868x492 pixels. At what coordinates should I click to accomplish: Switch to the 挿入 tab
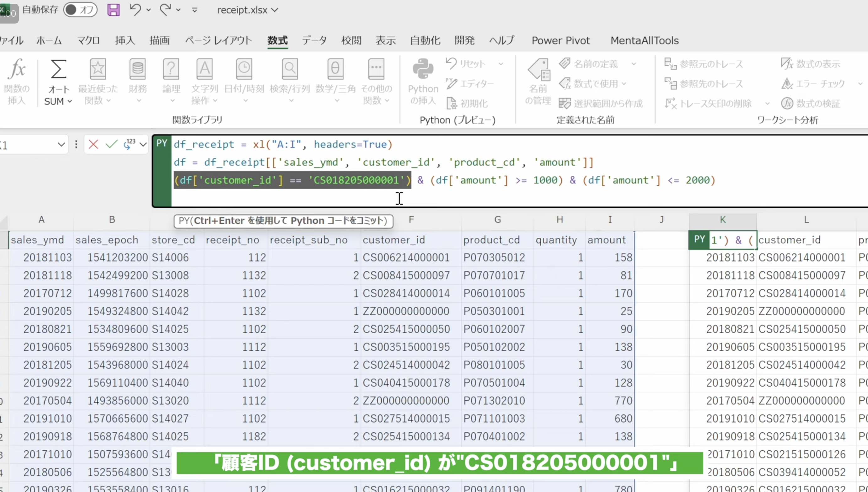[125, 40]
